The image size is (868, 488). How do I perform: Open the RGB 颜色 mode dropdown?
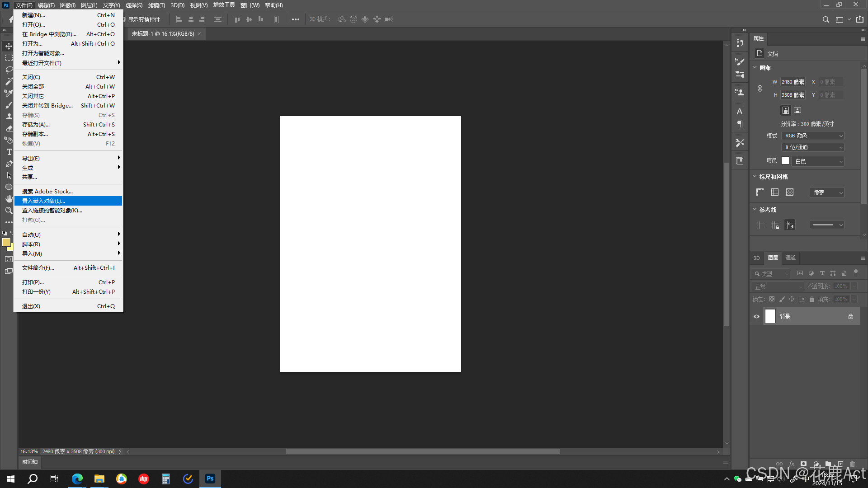tap(812, 136)
